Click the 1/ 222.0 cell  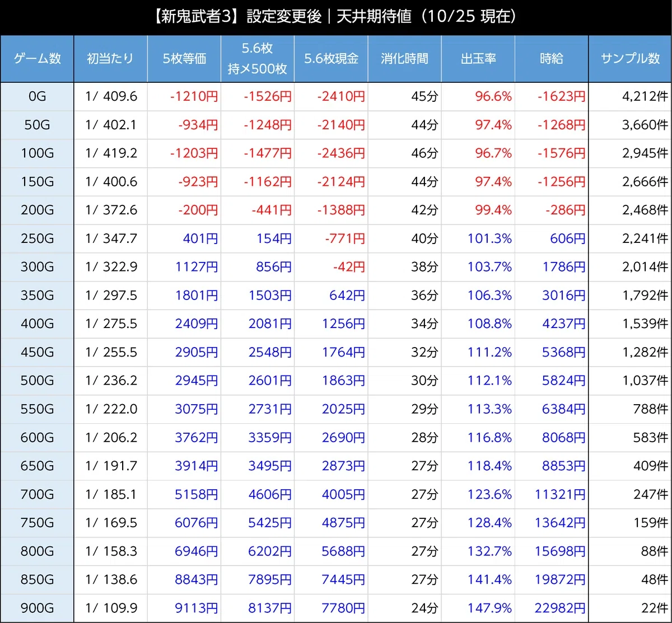[110, 409]
